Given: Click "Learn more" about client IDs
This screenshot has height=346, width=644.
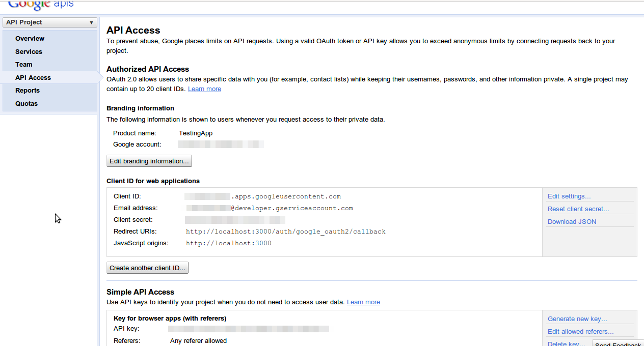Looking at the screenshot, I should pyautogui.click(x=204, y=89).
